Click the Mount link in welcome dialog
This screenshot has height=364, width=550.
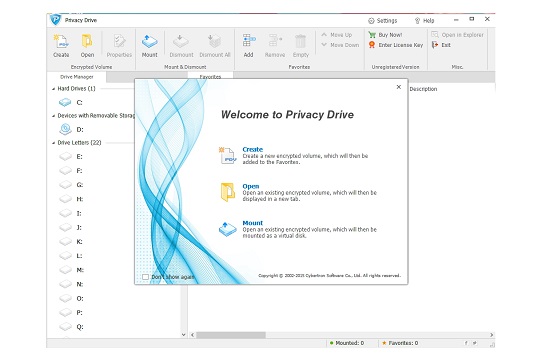(x=253, y=223)
